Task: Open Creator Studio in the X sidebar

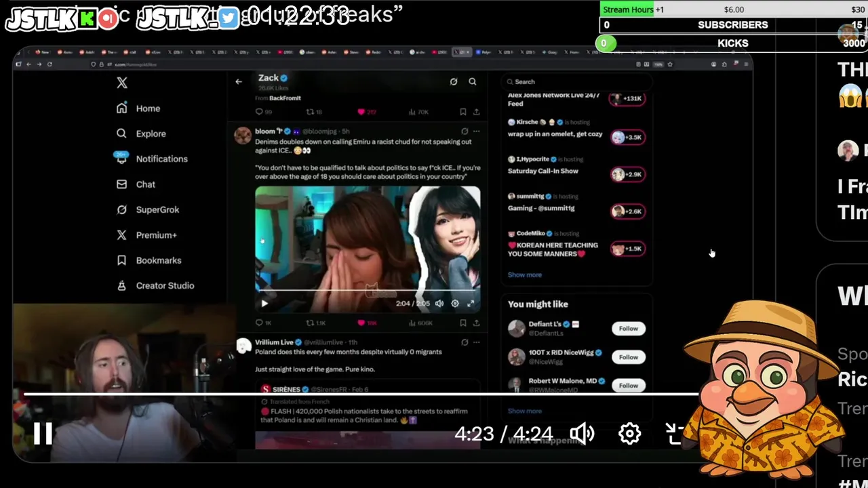Action: click(155, 285)
